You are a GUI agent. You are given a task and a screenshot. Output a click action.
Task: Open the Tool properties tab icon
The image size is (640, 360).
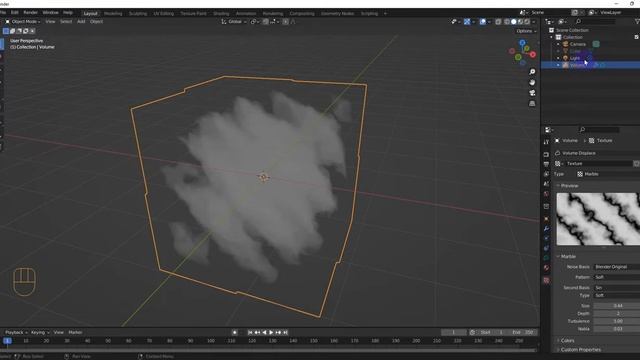point(546,142)
